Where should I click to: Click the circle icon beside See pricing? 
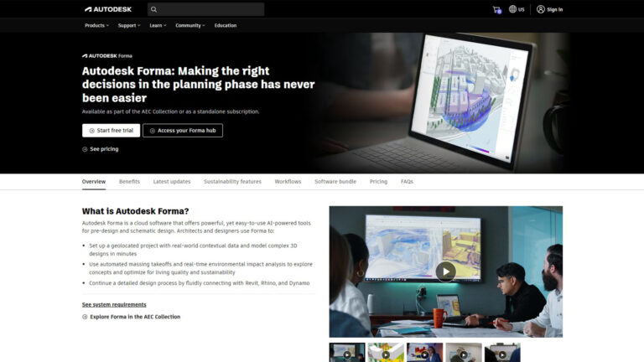coord(85,149)
